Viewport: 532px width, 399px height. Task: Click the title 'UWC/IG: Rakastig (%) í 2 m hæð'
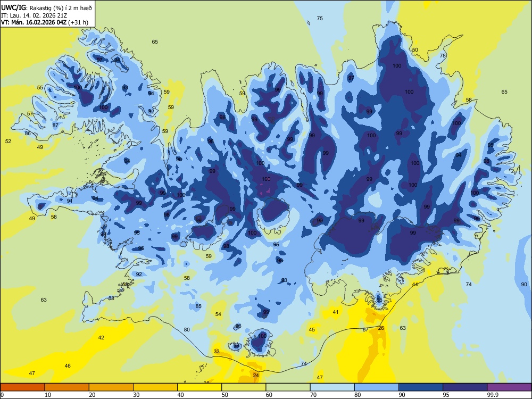pos(46,7)
